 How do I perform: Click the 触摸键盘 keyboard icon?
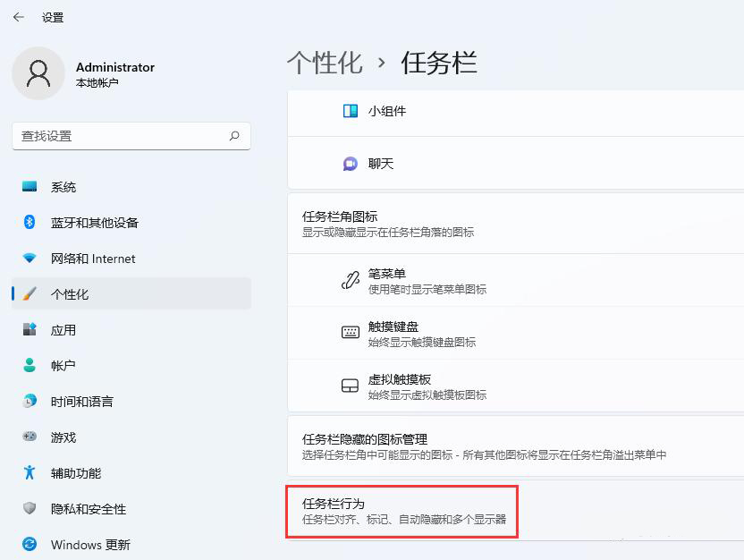coord(351,332)
